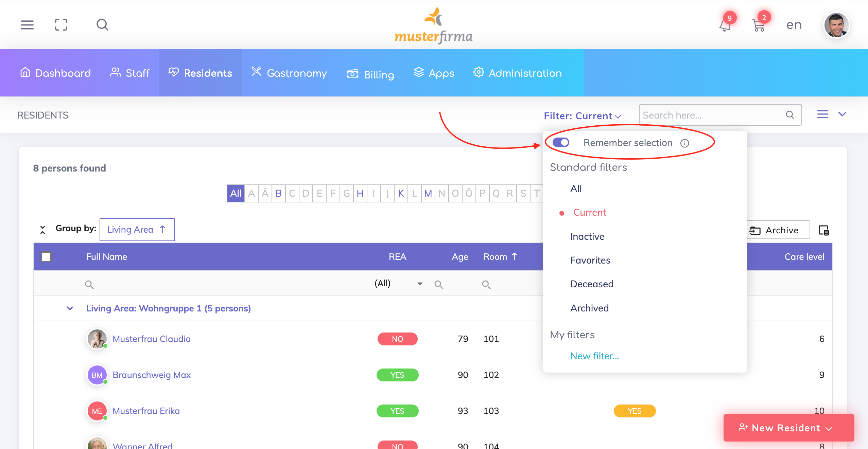
Task: Expand the Filter: Current dropdown
Action: point(582,116)
